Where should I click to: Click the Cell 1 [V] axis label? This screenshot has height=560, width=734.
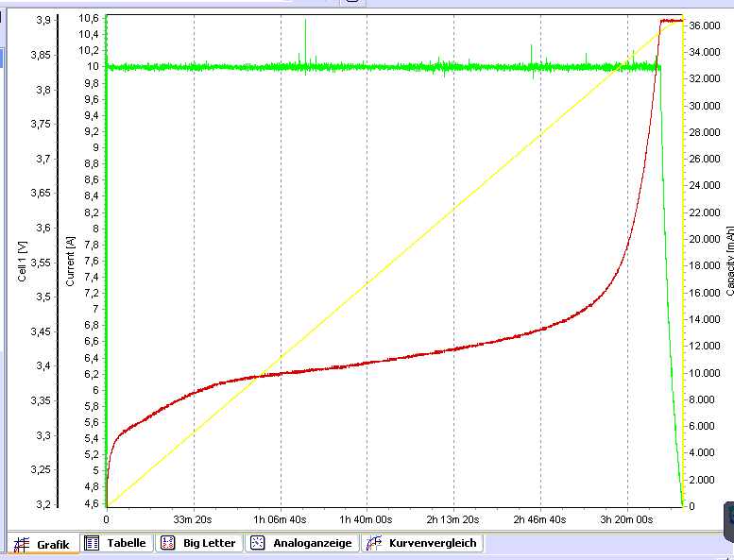[22, 262]
